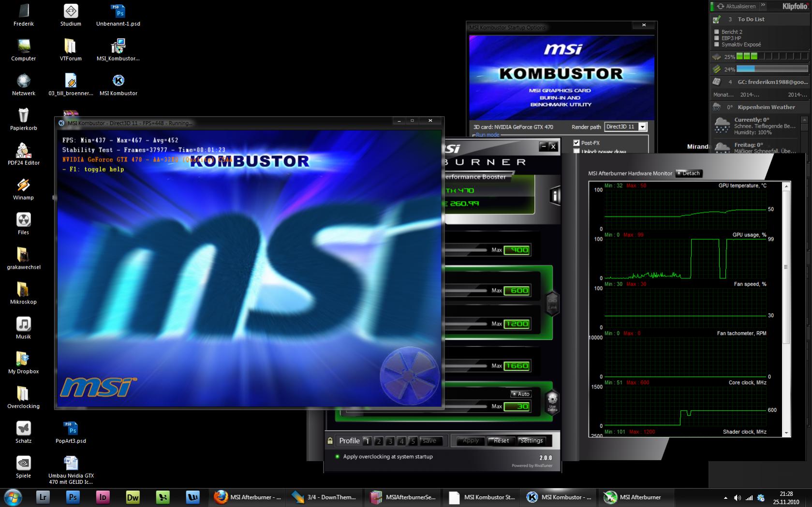The height and width of the screenshot is (507, 812).
Task: Click the Afterburner info button
Action: point(555,195)
